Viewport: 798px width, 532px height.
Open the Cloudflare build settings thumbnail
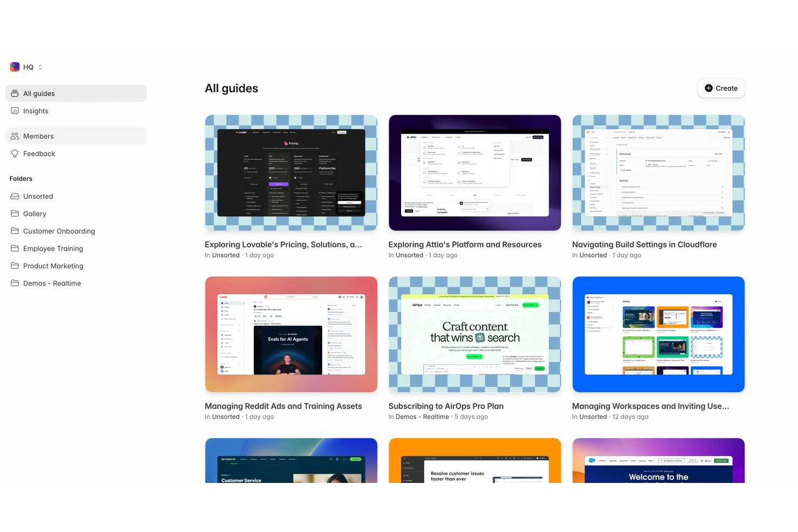[x=658, y=172]
